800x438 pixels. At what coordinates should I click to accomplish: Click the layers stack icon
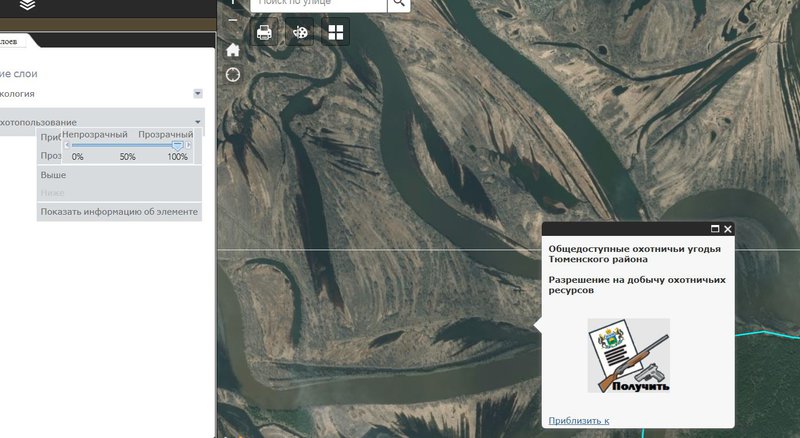[27, 6]
